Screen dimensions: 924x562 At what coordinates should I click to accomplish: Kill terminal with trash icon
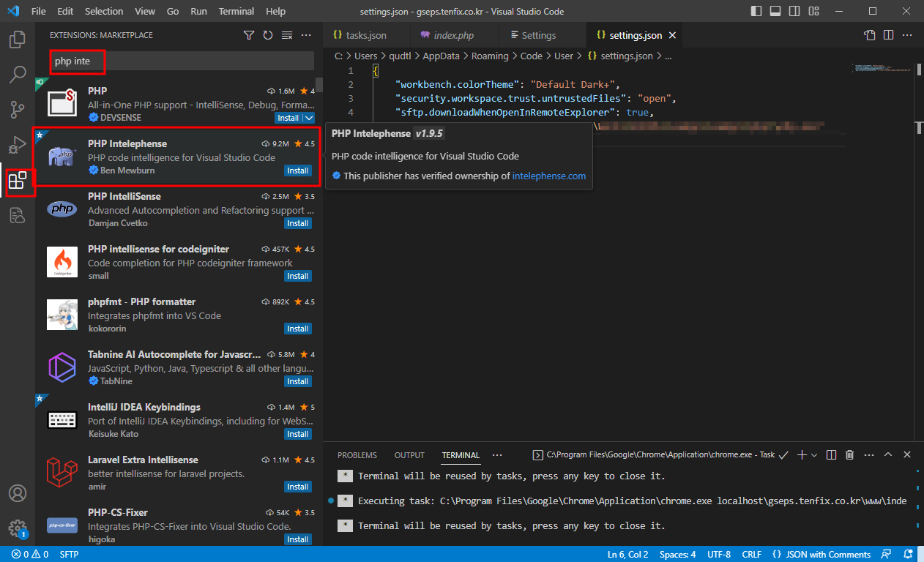coord(849,454)
